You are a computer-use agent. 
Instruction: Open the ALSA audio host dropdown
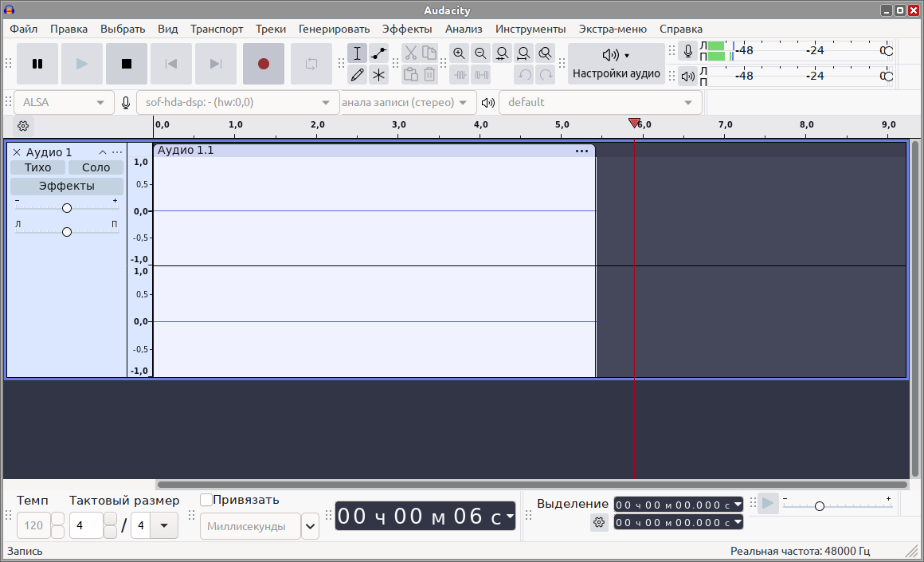click(64, 102)
